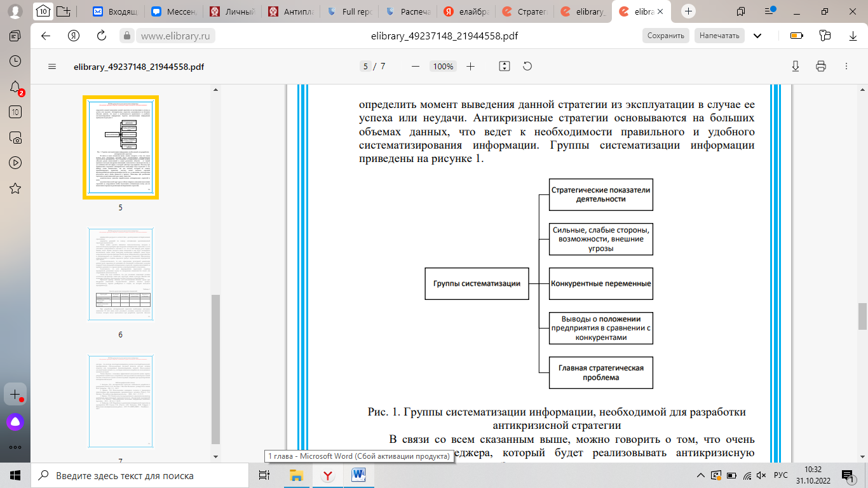This screenshot has width=868, height=488.
Task: Click plus to increase PDF zoom level
Action: point(470,65)
